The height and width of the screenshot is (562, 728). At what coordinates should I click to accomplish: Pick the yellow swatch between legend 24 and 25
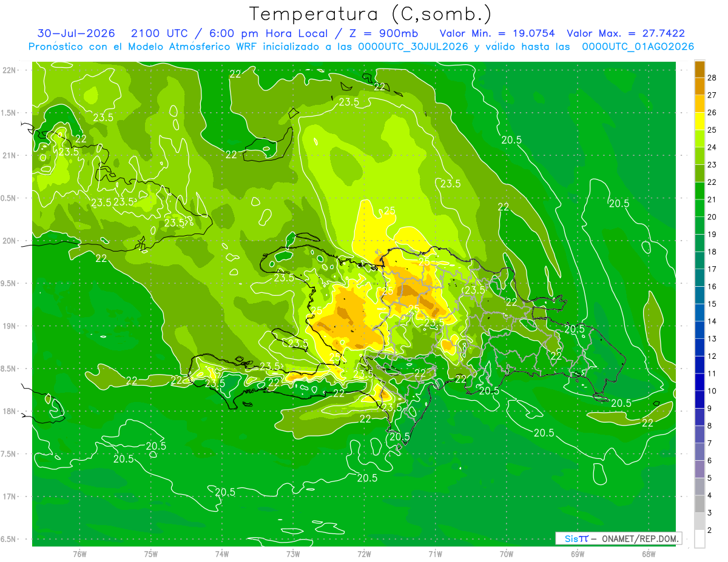[699, 138]
